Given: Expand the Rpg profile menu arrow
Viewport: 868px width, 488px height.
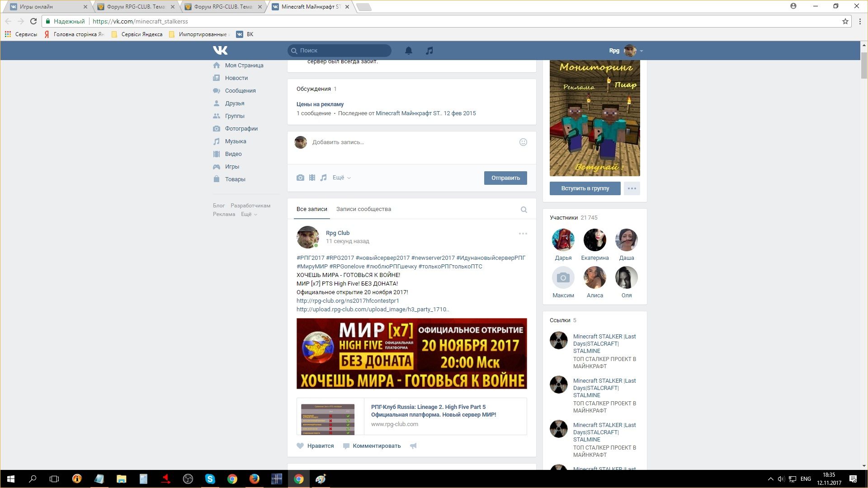Looking at the screenshot, I should coord(642,51).
